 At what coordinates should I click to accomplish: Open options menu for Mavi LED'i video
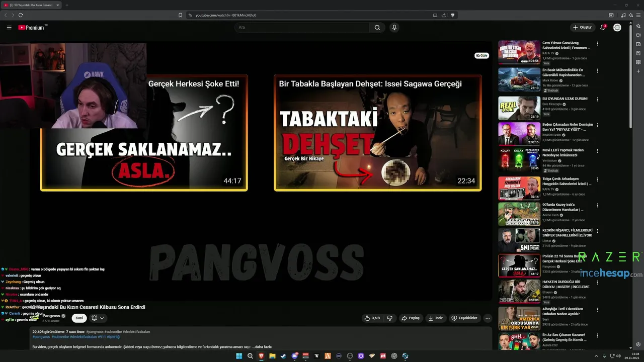(597, 151)
